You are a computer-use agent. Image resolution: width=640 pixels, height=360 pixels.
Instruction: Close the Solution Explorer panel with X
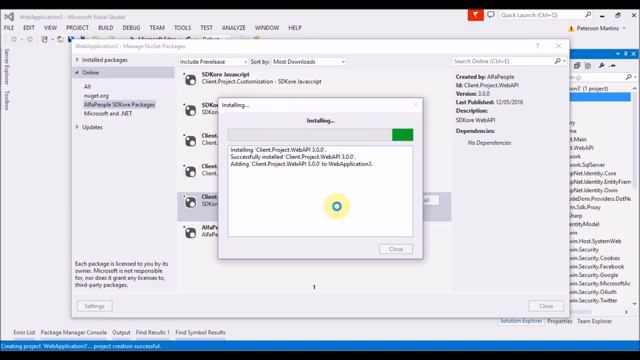click(x=633, y=54)
